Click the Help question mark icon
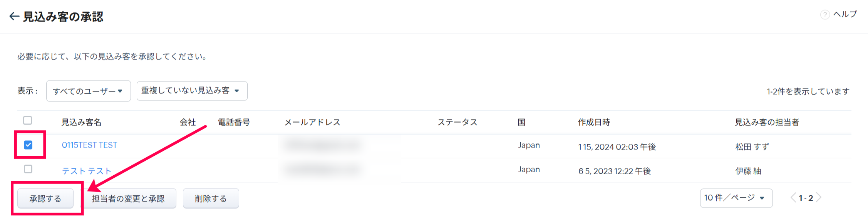Screen dimensions: 868x223 [x=824, y=15]
